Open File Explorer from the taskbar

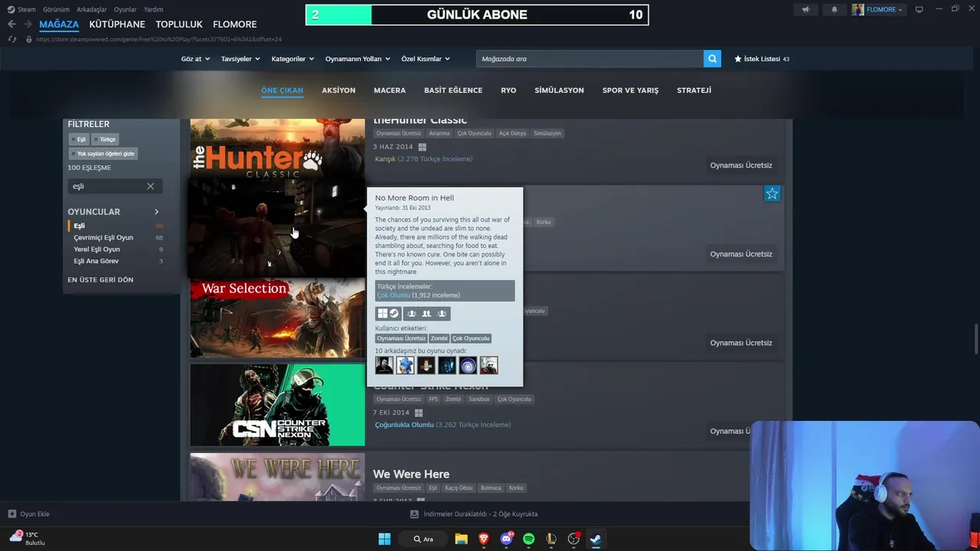[x=461, y=539]
